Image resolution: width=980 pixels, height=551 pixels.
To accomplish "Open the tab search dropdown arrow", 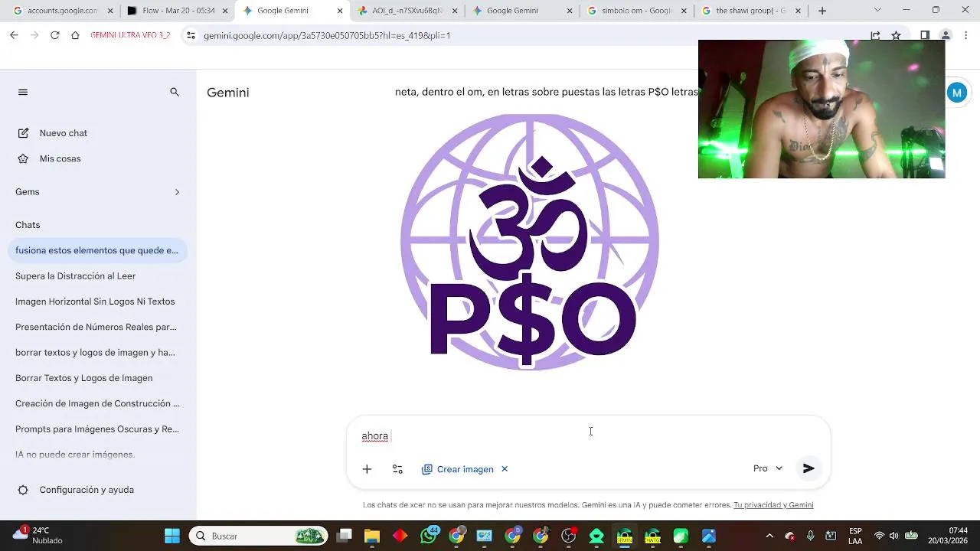I will (877, 10).
